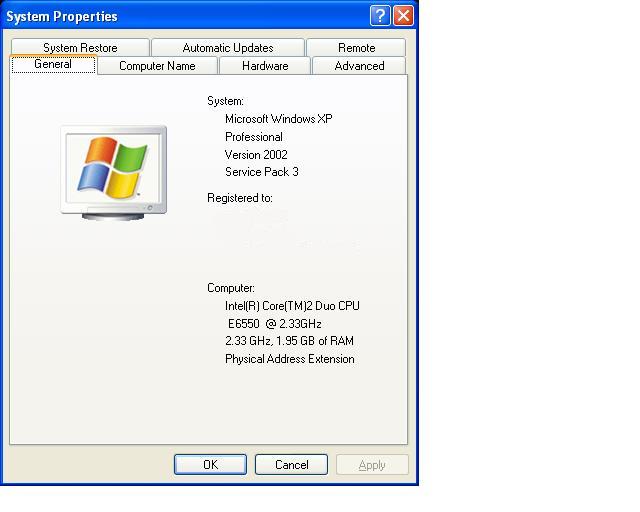The width and height of the screenshot is (640, 512).
Task: Confirm with the OK button
Action: (210, 465)
